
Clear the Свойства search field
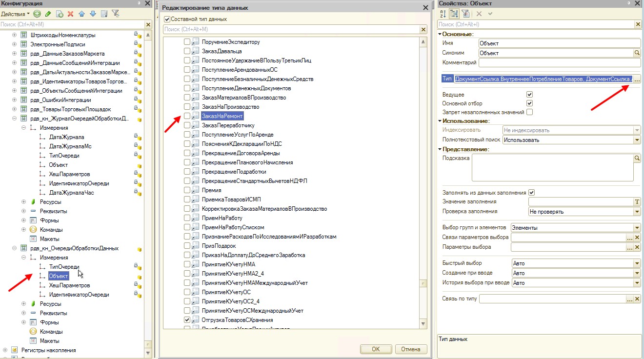click(x=638, y=24)
